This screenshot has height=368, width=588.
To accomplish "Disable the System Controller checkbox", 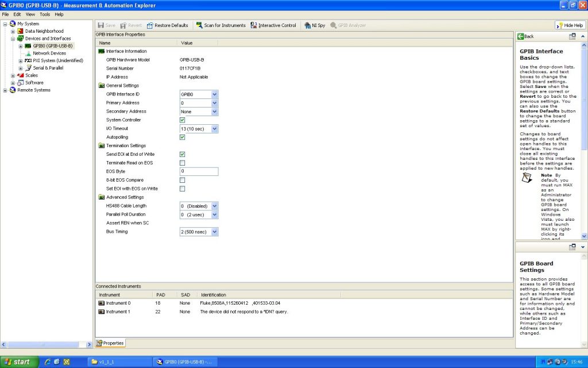I will tap(183, 120).
